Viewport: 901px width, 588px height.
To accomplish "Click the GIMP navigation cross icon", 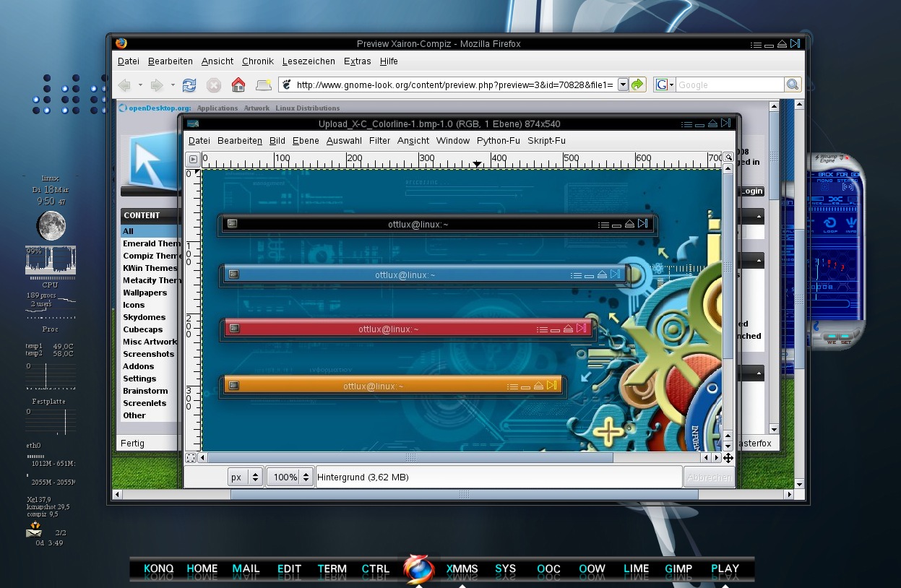I will point(728,457).
